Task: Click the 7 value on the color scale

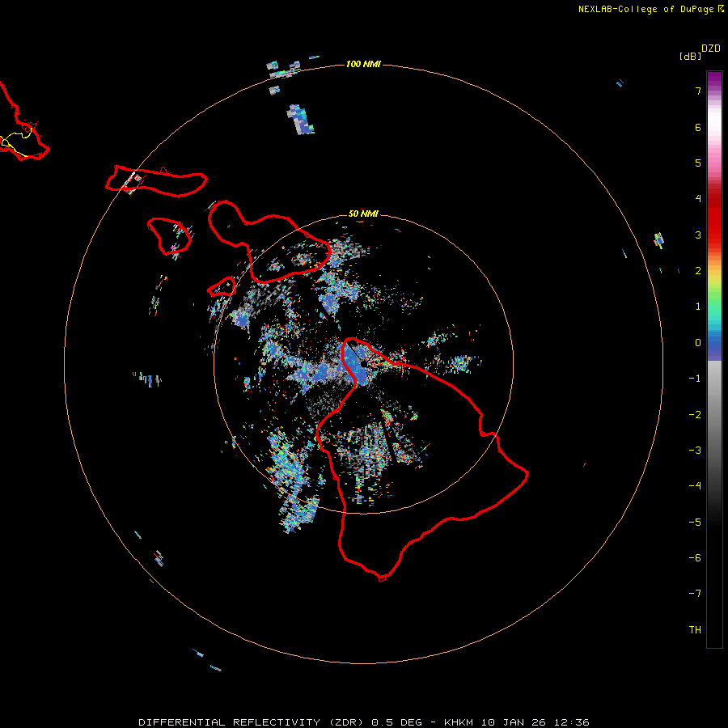Action: (698, 91)
